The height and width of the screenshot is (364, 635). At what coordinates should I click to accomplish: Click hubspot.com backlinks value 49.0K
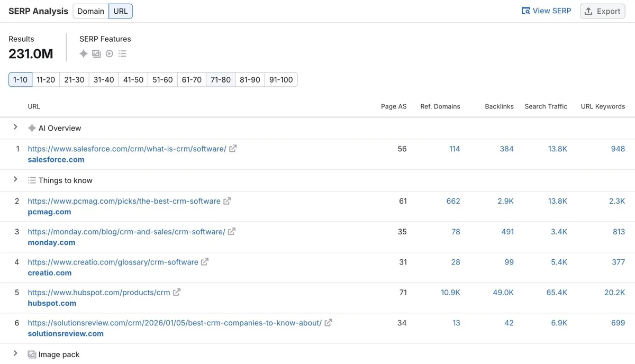point(503,292)
